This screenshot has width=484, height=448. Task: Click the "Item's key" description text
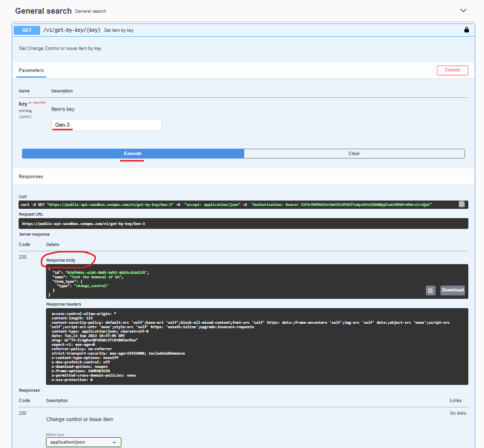pyautogui.click(x=63, y=109)
